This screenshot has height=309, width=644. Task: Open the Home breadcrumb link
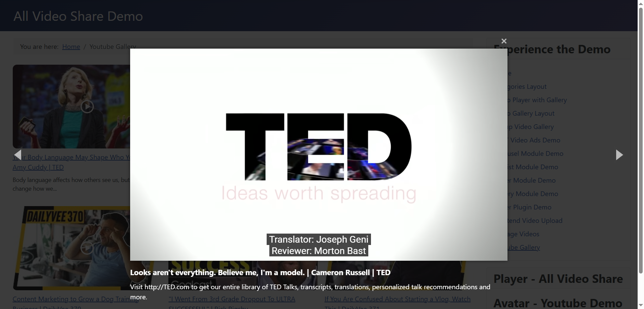(71, 47)
